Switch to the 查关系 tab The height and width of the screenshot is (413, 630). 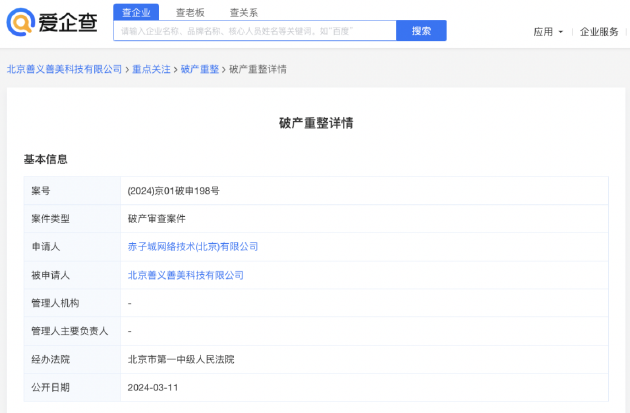pos(243,13)
